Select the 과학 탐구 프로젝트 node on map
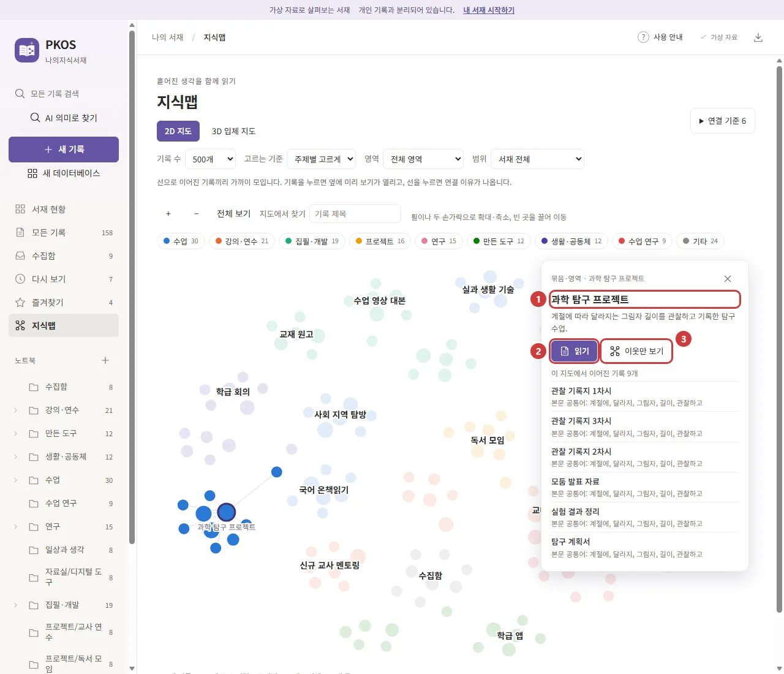The width and height of the screenshot is (784, 674). (227, 512)
